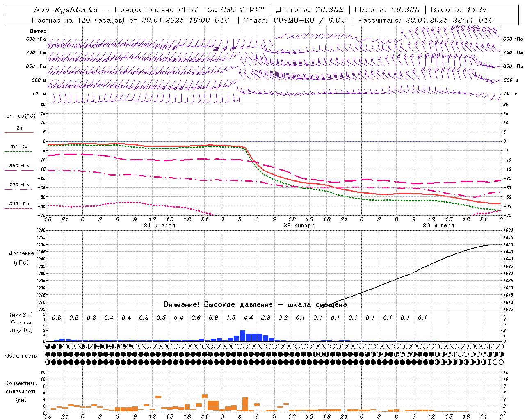The height and width of the screenshot is (420, 525).
Task: Click the 'Широта: 56.383' field
Action: coord(387,10)
